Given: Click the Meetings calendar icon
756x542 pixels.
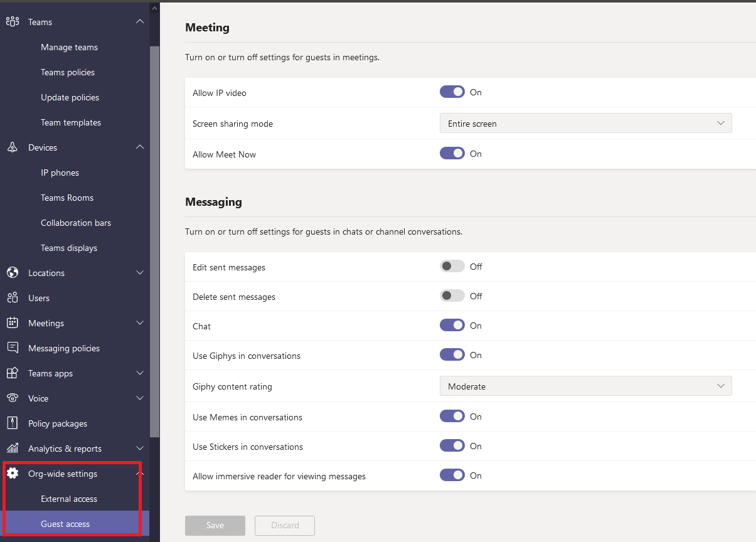Looking at the screenshot, I should pyautogui.click(x=13, y=323).
